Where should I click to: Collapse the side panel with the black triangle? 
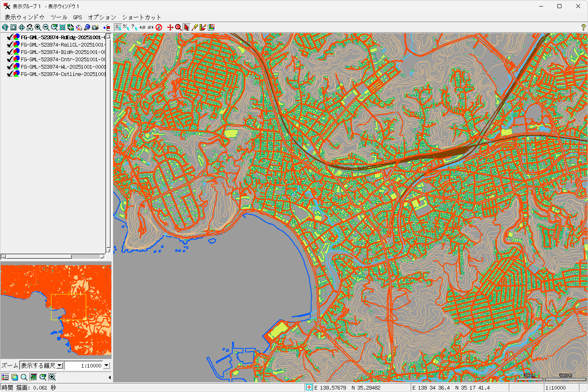[x=109, y=377]
